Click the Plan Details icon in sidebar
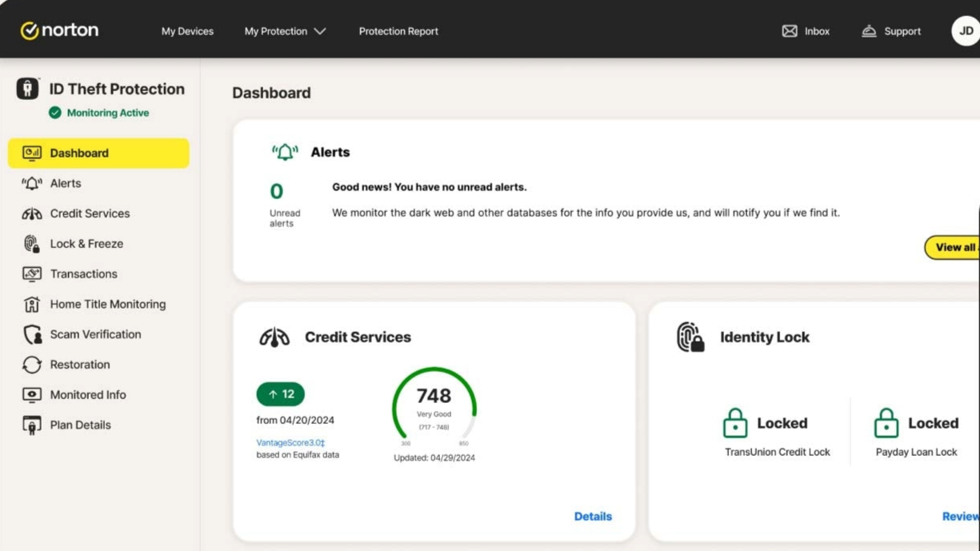This screenshot has width=980, height=551. pos(32,425)
